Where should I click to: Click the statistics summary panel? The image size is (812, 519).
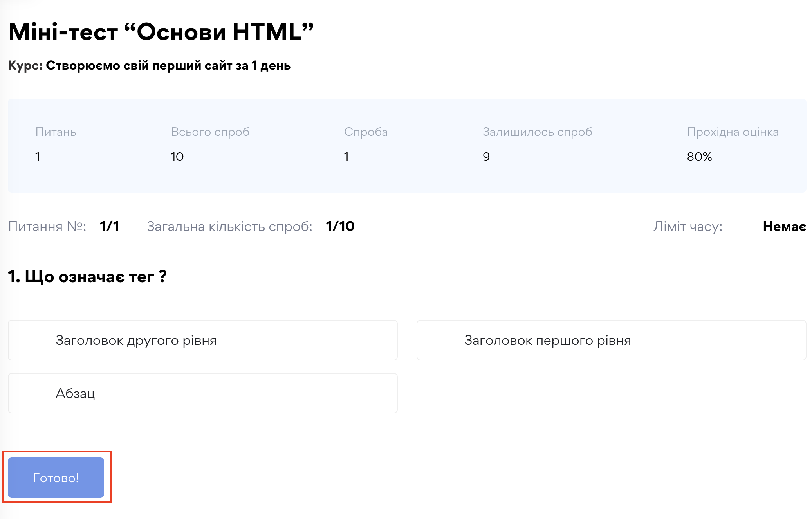pyautogui.click(x=406, y=145)
